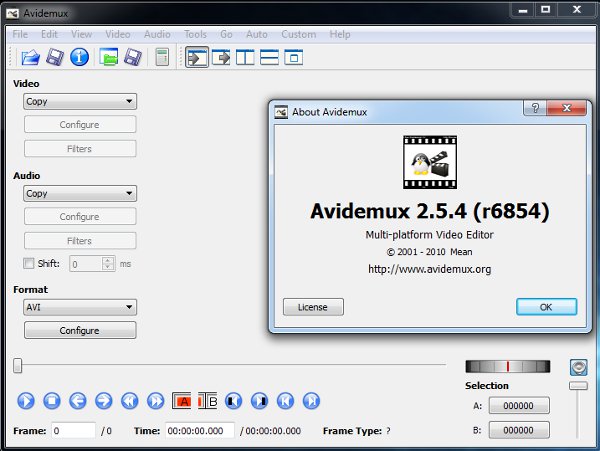This screenshot has width=600, height=451.
Task: Save project using second floppy disk icon
Action: [133, 57]
